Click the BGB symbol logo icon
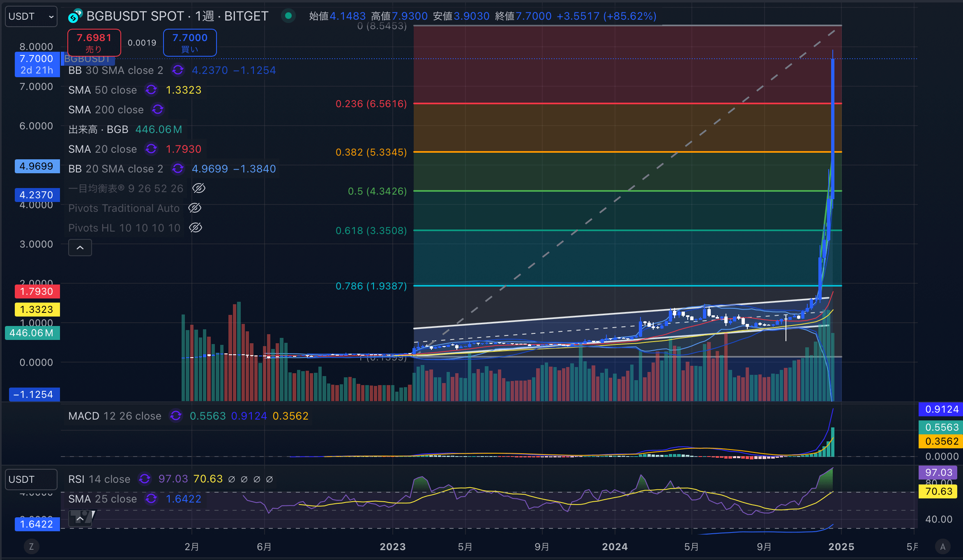Screen dimensions: 963x560 coord(75,16)
